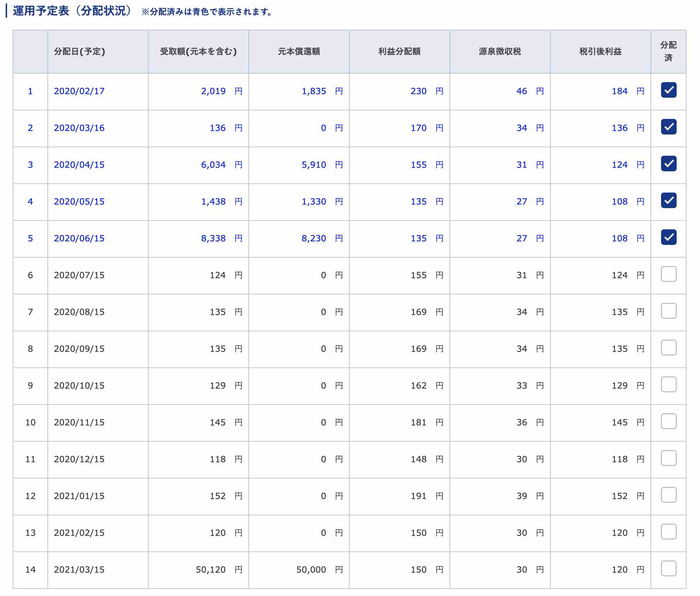Click the 33 円 withholding tax
Viewport: 700px width, 596px height.
(530, 386)
